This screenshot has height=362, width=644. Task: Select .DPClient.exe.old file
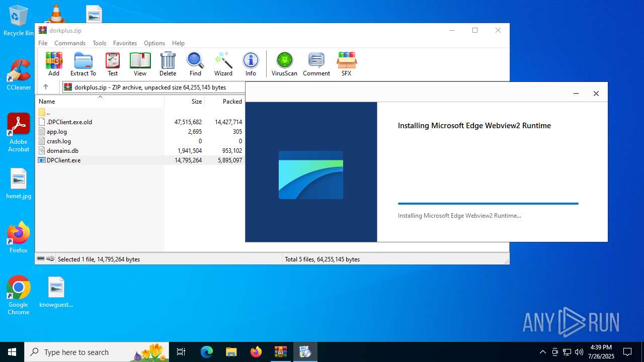[x=140, y=122]
